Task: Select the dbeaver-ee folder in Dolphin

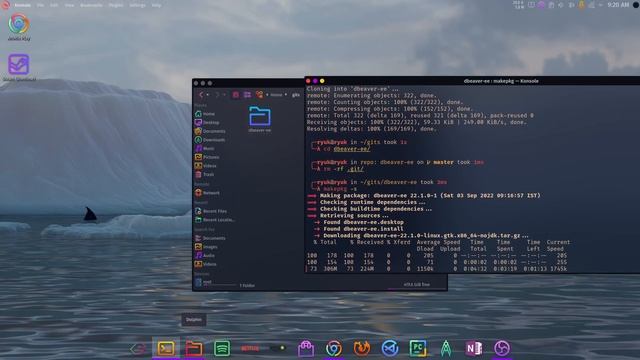Action: coord(260,119)
